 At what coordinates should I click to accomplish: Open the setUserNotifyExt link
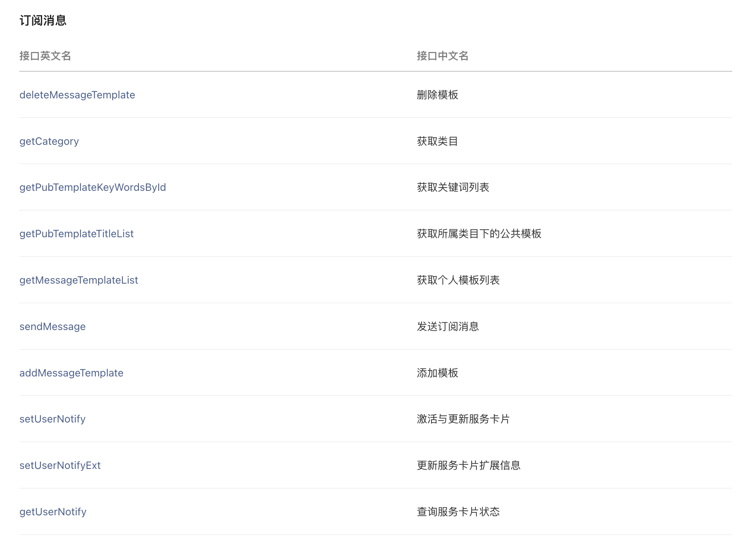tap(60, 466)
